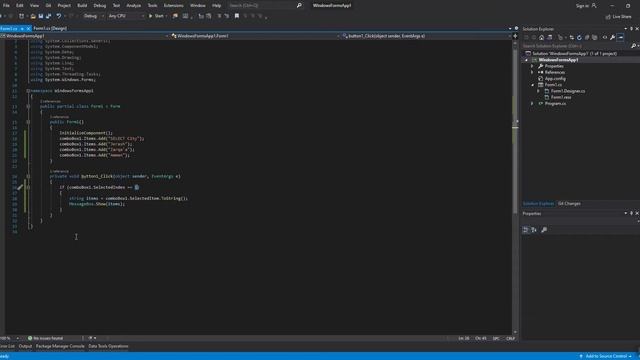Click the Start debugging button

click(x=156, y=16)
